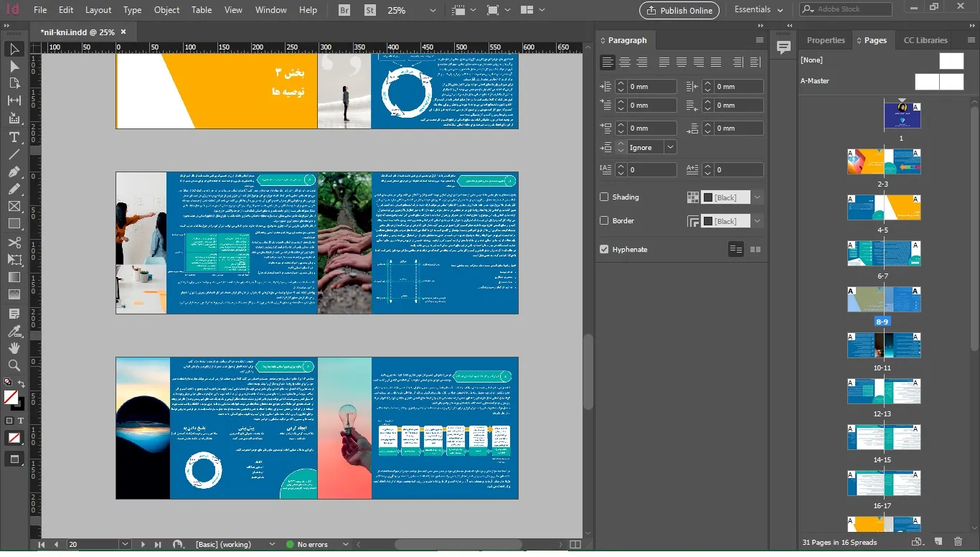Select the Type tool in the toolbox
The image size is (980, 557).
tap(14, 136)
